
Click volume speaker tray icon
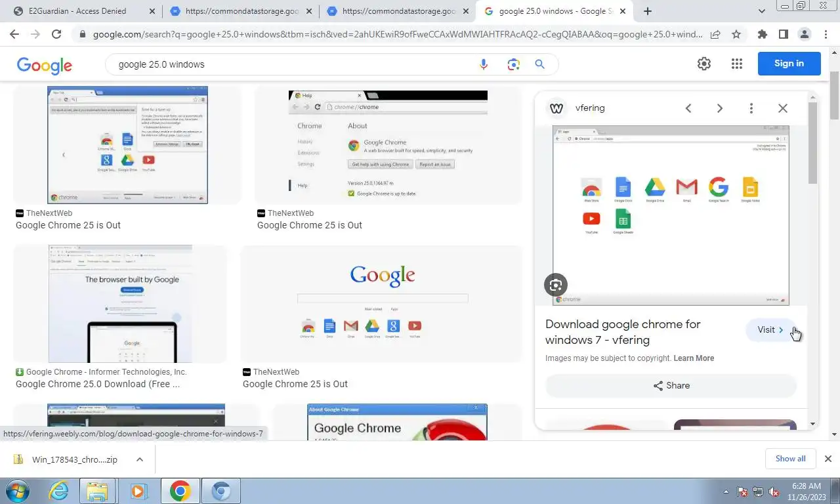(x=774, y=492)
